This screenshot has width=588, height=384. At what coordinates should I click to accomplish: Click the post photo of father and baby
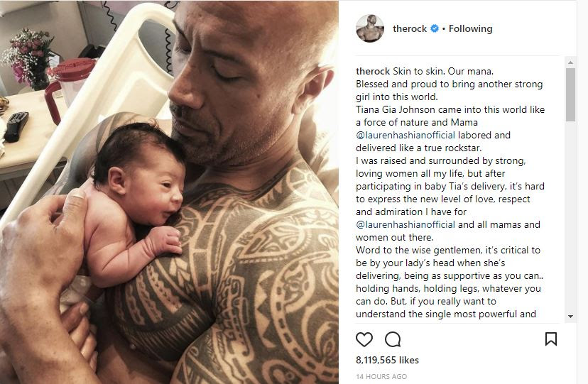coord(169,192)
